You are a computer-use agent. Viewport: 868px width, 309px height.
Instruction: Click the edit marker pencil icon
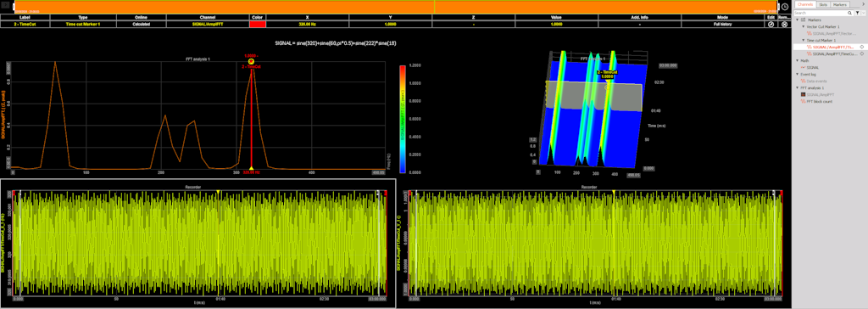[x=771, y=25]
